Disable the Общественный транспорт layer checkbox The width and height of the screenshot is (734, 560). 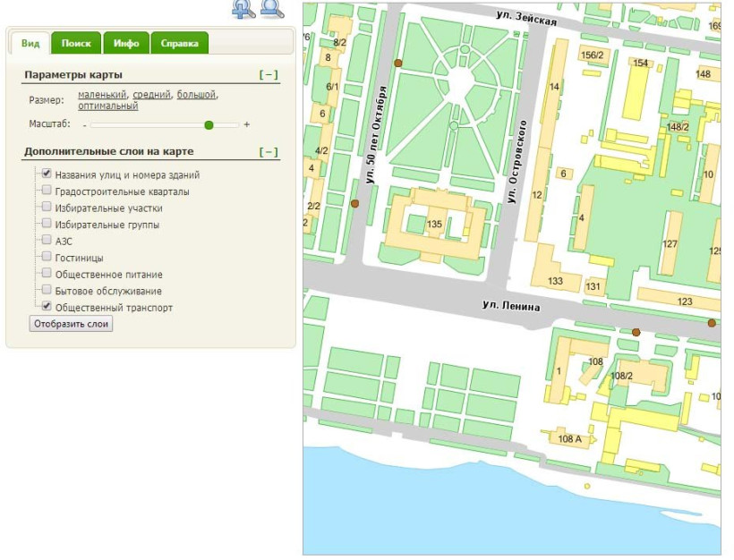[47, 307]
